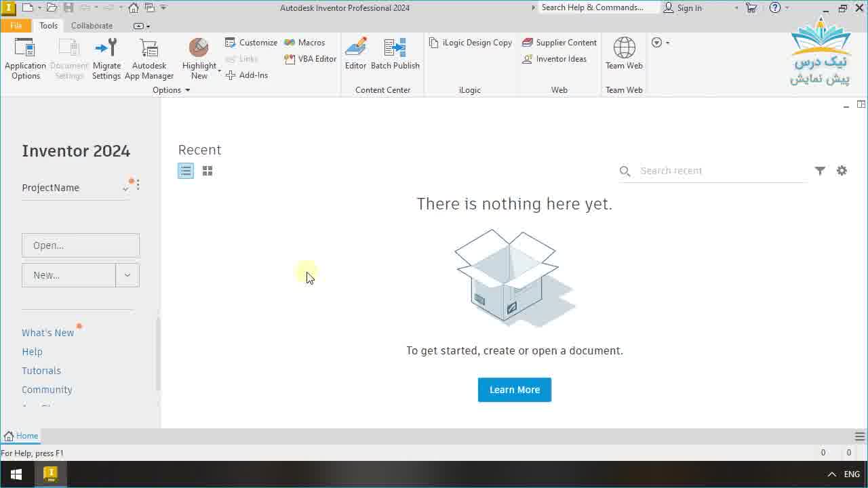Viewport: 868px width, 488px height.
Task: Toggle Highlight New in the ribbon
Action: coord(198,58)
